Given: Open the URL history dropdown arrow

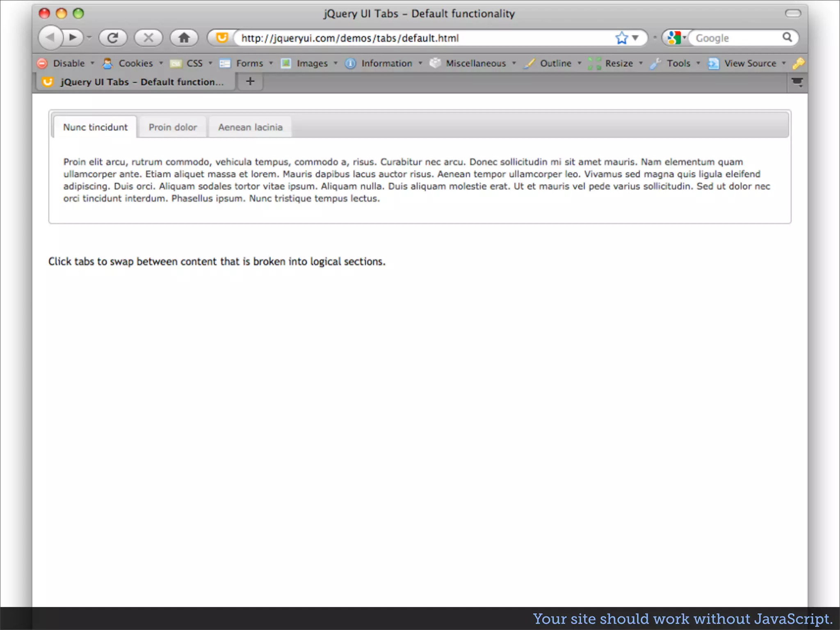Looking at the screenshot, I should 635,38.
